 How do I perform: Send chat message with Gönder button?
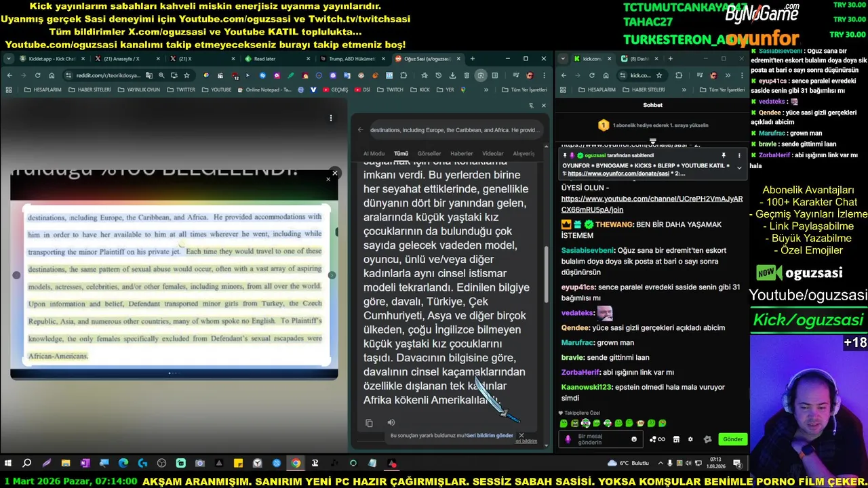[733, 439]
